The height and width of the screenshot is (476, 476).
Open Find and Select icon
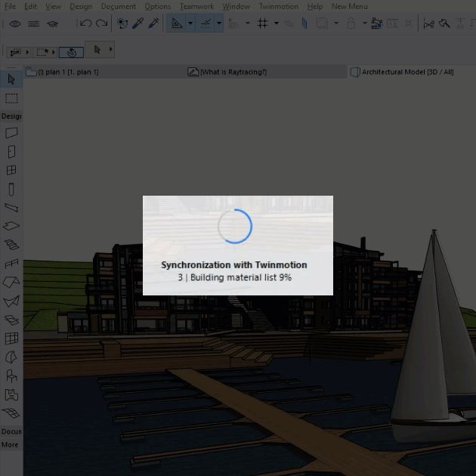[122, 23]
